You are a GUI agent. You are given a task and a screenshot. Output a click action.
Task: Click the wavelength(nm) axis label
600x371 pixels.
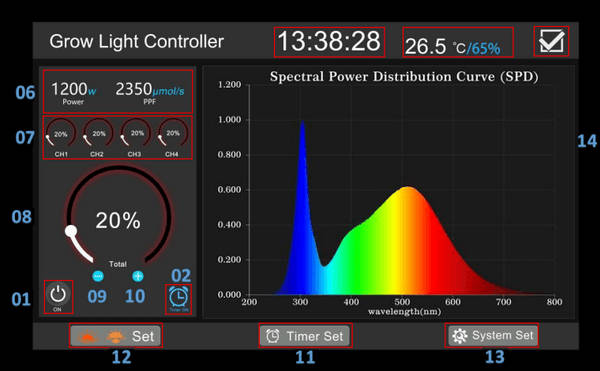[x=404, y=312]
